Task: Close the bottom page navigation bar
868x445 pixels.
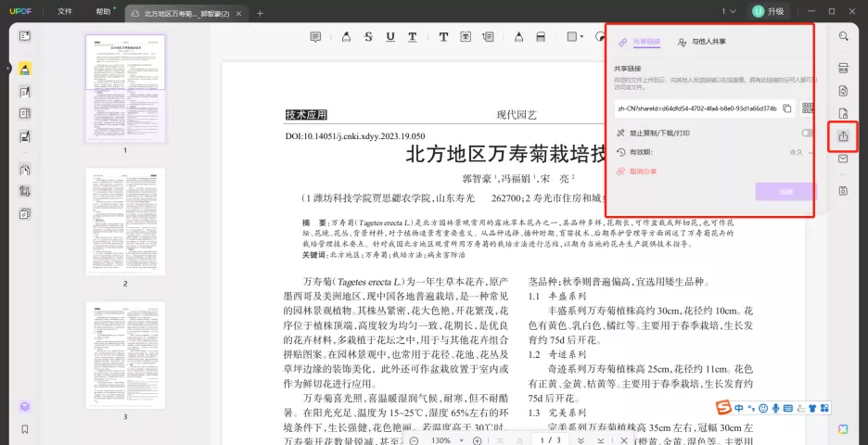Action: pos(624,440)
